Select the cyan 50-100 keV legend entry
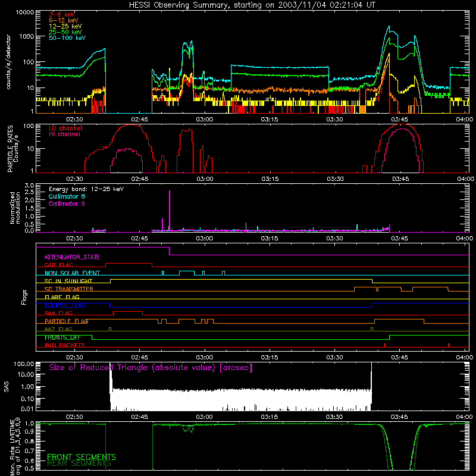Screen dimensions: 476x476 click(67, 38)
